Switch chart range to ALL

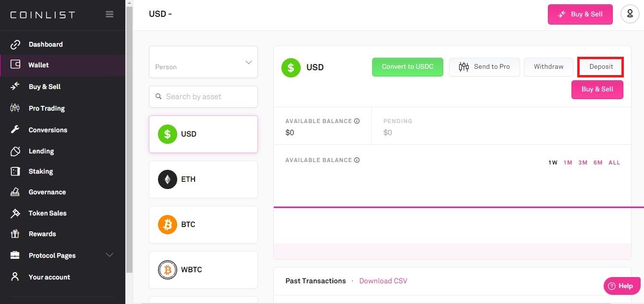(x=614, y=163)
